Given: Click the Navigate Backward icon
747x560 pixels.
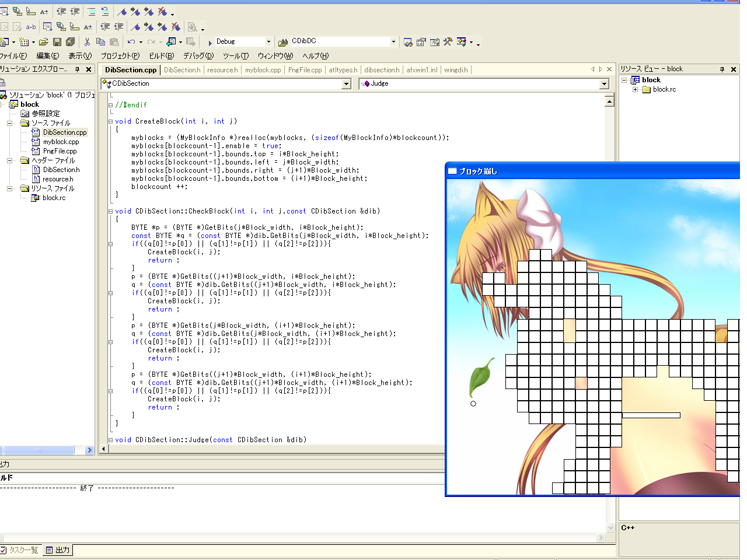Looking at the screenshot, I should (171, 42).
